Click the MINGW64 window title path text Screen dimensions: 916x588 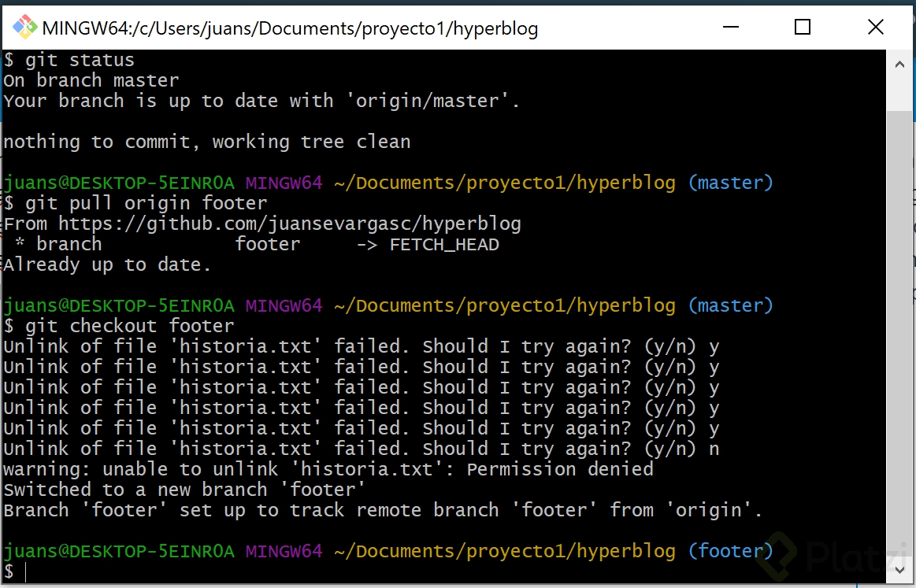pyautogui.click(x=290, y=29)
